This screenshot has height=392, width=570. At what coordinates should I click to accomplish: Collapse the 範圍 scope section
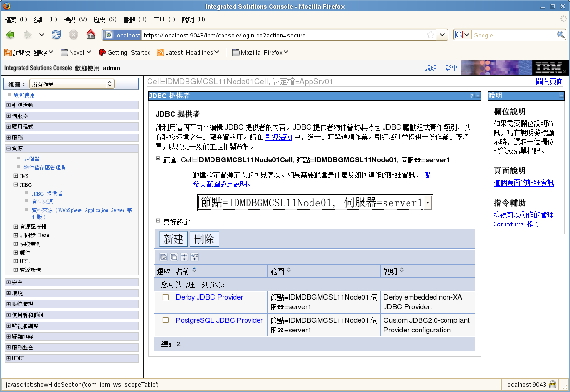(158, 159)
